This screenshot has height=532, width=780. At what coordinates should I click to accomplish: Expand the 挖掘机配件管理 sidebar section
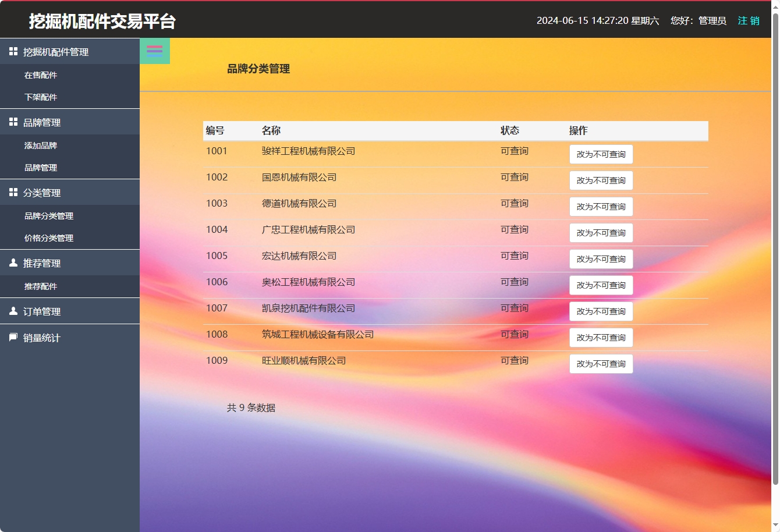(x=56, y=51)
